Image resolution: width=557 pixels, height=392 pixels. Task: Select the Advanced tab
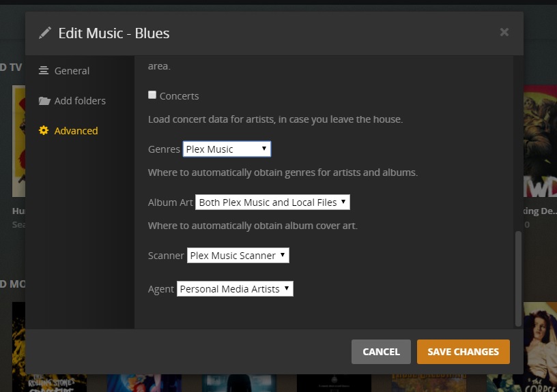(x=76, y=131)
